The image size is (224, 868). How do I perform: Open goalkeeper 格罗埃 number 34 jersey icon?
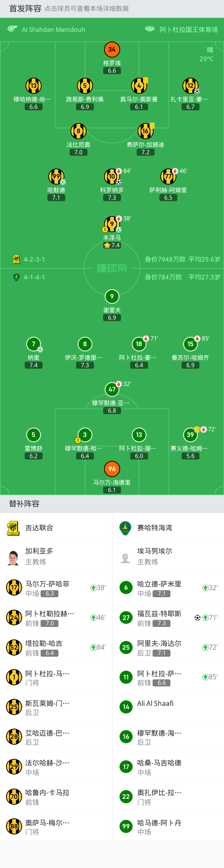(x=112, y=49)
